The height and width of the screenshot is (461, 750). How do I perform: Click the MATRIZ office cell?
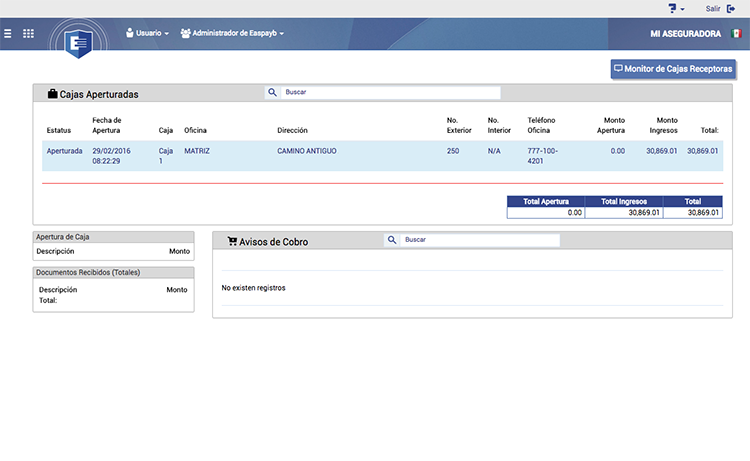tap(197, 151)
